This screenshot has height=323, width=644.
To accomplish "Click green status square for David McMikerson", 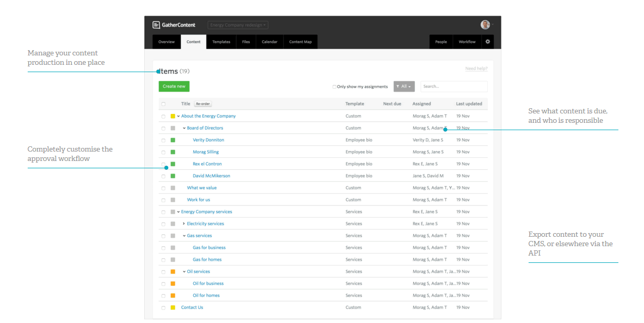I will 173,176.
